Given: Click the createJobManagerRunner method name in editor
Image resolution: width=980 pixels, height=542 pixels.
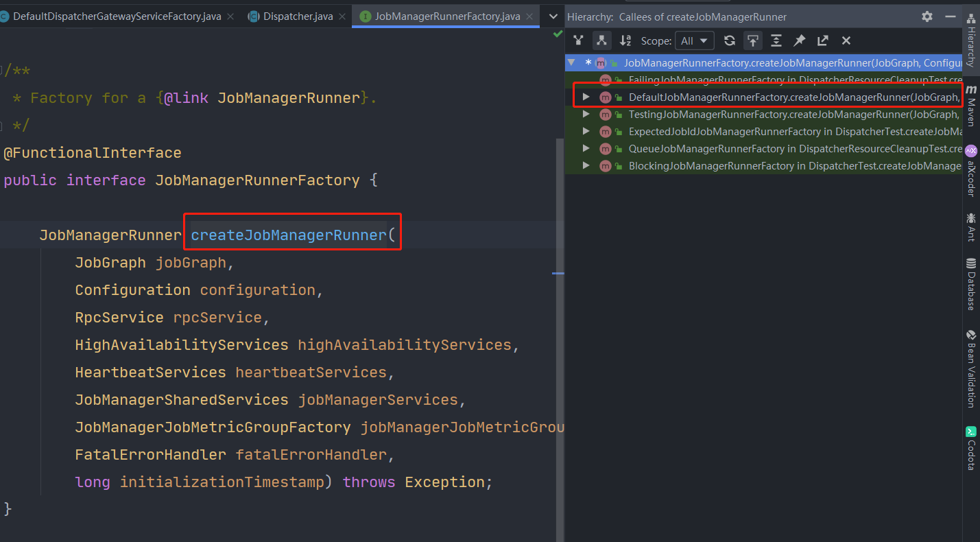Looking at the screenshot, I should 289,235.
